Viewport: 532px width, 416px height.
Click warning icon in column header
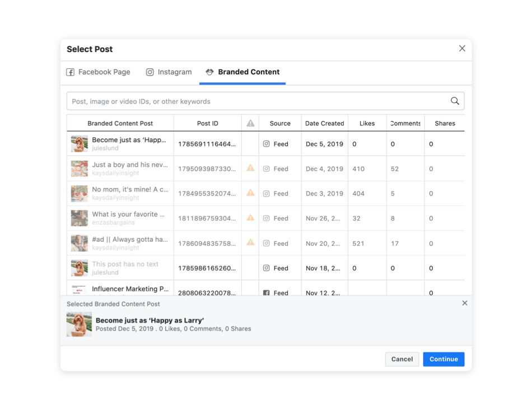click(x=250, y=123)
